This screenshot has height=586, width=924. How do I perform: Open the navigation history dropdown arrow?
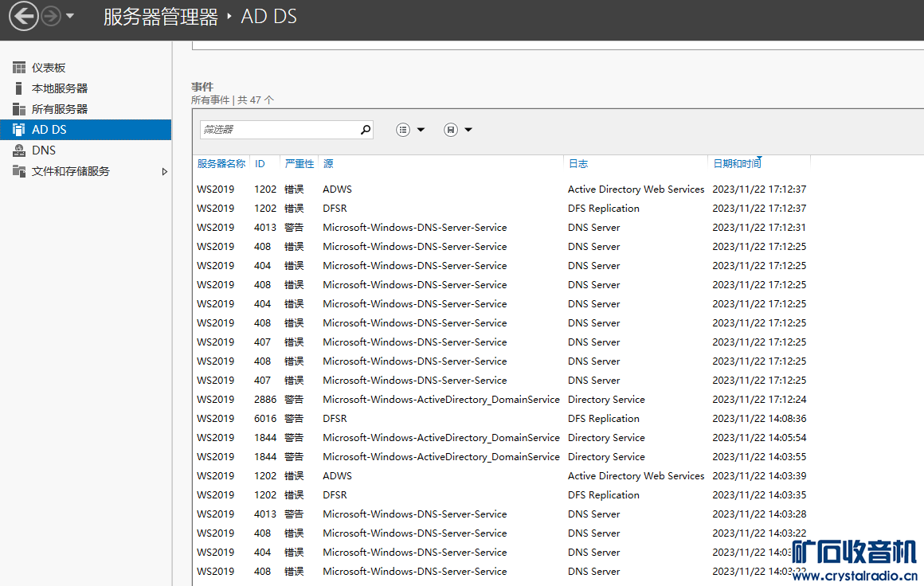(x=70, y=16)
